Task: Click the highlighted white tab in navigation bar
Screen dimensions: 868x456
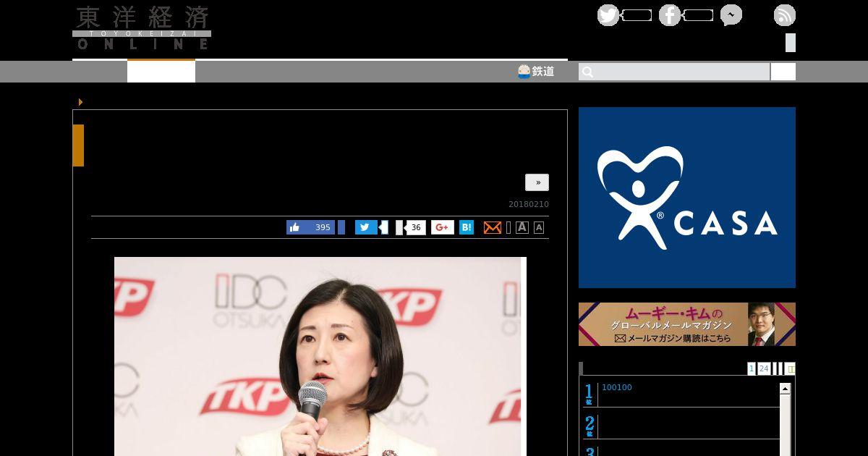Action: coord(161,71)
